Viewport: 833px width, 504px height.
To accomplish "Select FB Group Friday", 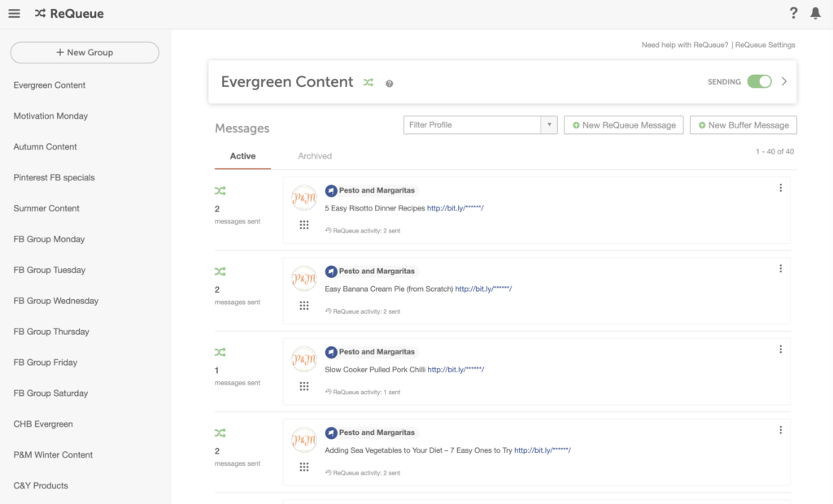I will [46, 363].
